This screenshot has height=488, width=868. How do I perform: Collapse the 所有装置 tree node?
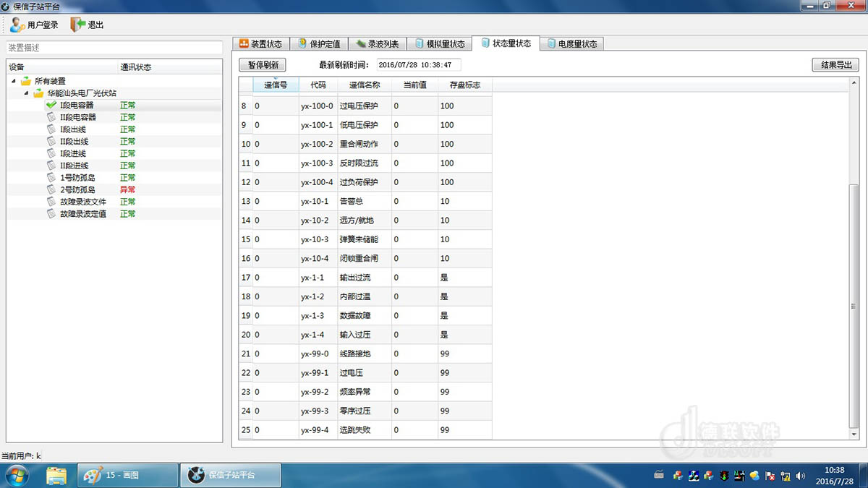pyautogui.click(x=14, y=81)
